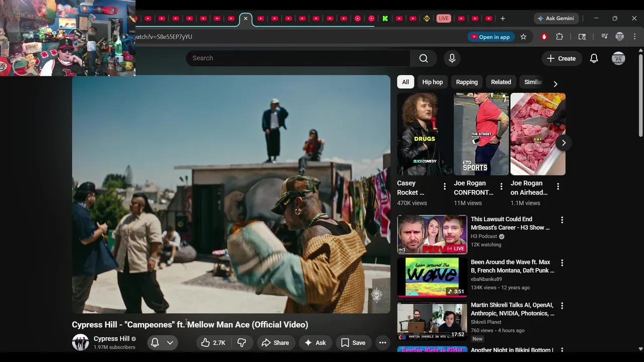
Task: Open the account avatar menu
Action: tap(618, 58)
